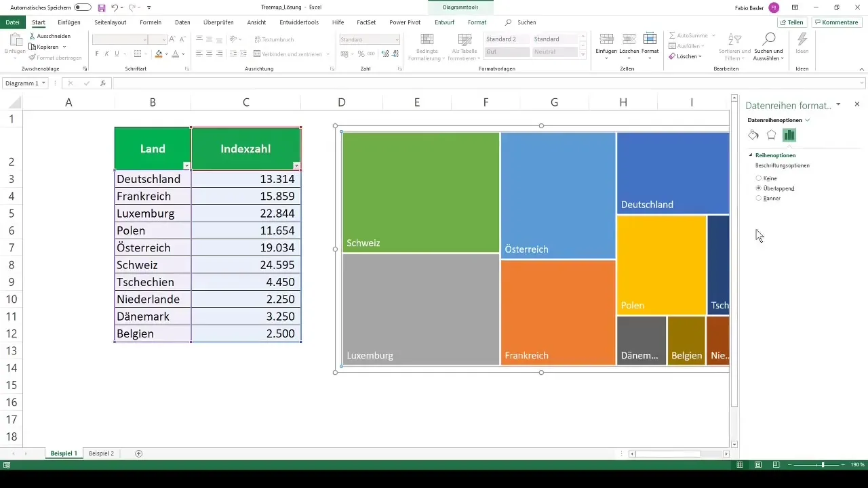Select cell containing Luxemburg in table

(153, 213)
